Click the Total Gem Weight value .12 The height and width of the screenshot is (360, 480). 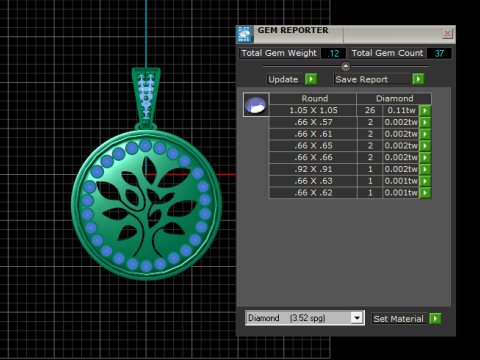click(x=333, y=53)
